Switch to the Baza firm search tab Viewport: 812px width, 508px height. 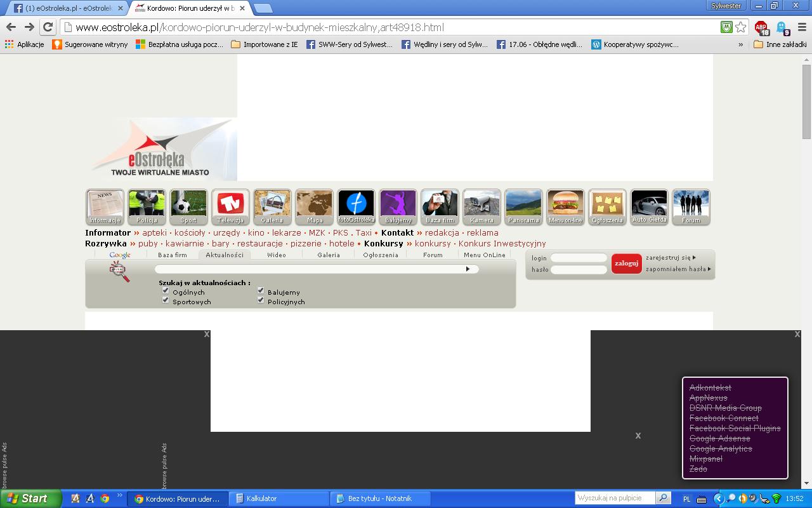point(173,255)
